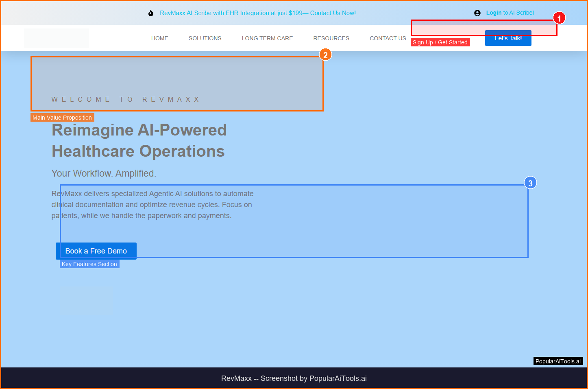Screen dimensions: 588x389
Task: Click the PopularAiTools.ai watermark tag
Action: click(x=558, y=361)
